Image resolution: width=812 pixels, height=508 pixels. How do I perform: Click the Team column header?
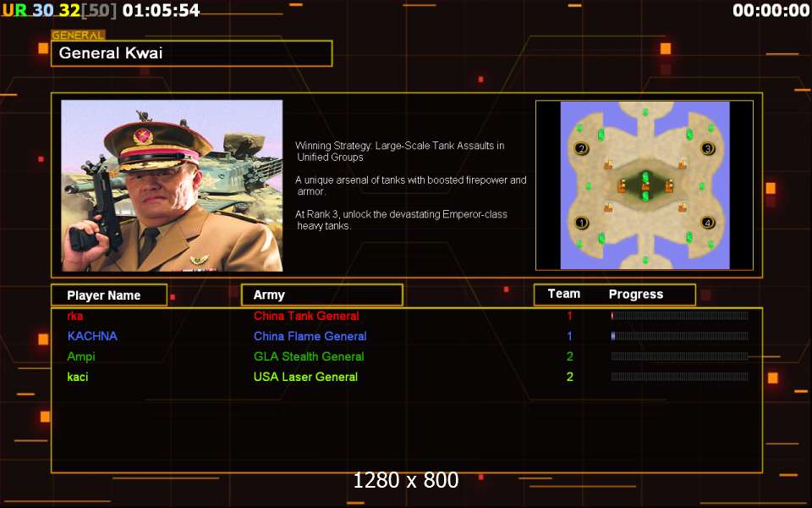(x=564, y=294)
